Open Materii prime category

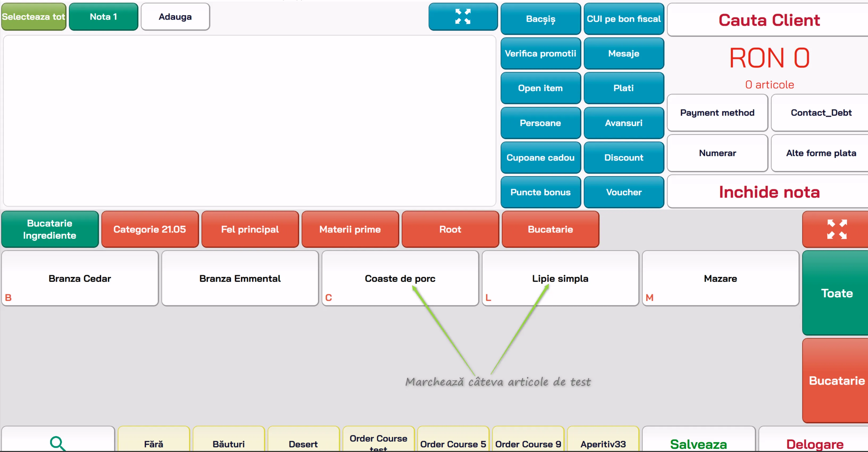(x=350, y=229)
